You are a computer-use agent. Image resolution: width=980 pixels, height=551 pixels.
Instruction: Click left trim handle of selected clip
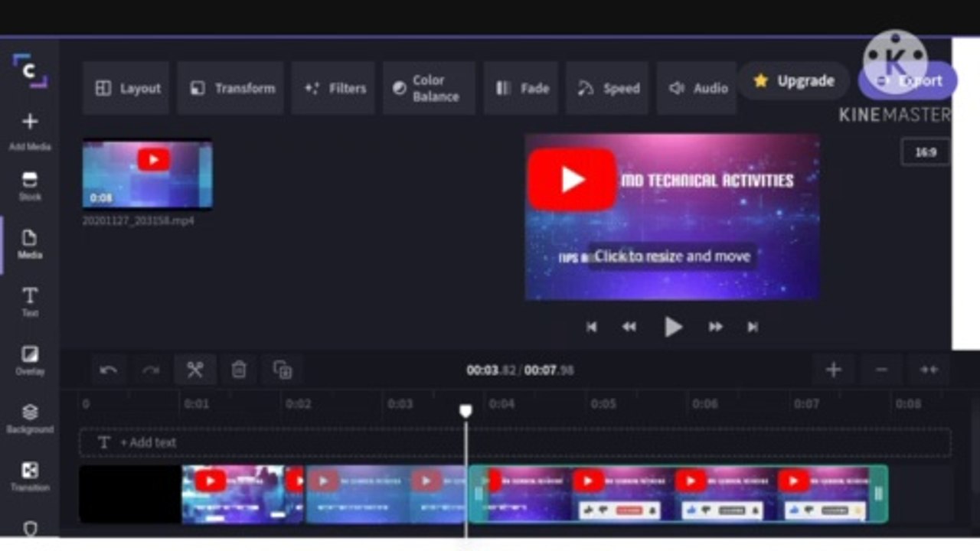click(x=478, y=494)
